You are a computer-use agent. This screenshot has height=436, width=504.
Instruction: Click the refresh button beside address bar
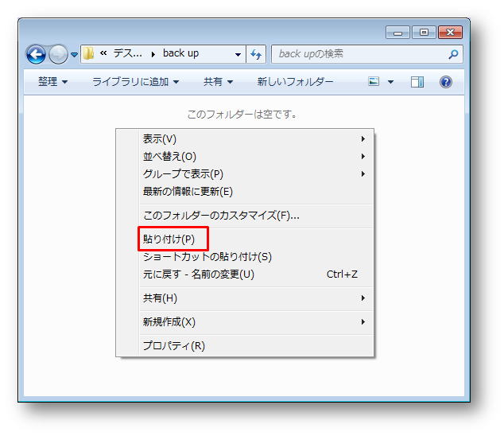coord(256,54)
